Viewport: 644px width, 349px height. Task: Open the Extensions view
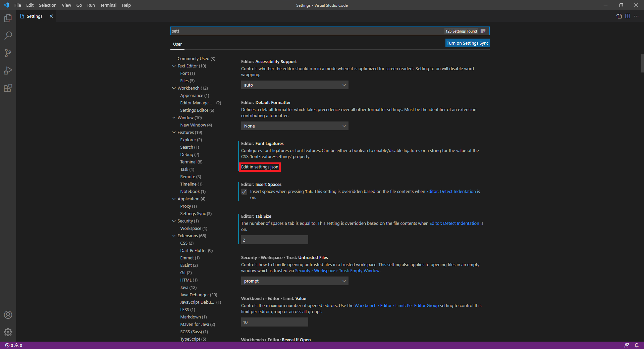(8, 88)
